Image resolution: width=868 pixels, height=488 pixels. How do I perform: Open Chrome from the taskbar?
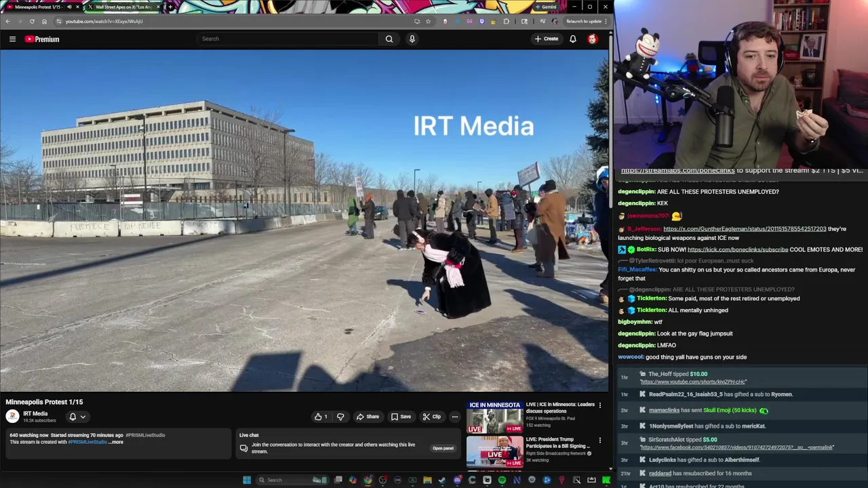click(x=368, y=480)
